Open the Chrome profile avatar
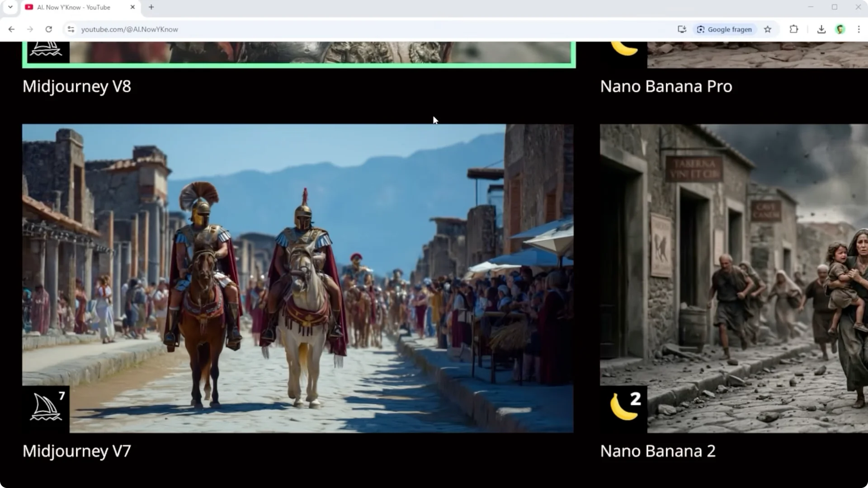 [x=840, y=29]
